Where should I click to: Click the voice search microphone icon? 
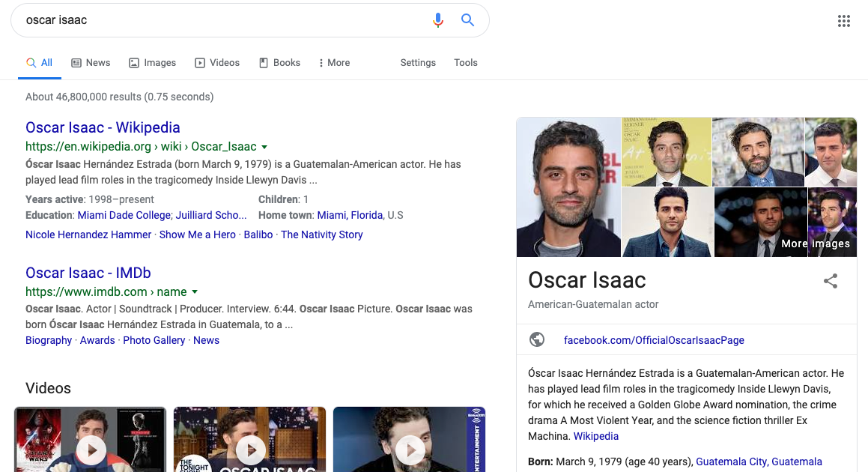(x=438, y=20)
